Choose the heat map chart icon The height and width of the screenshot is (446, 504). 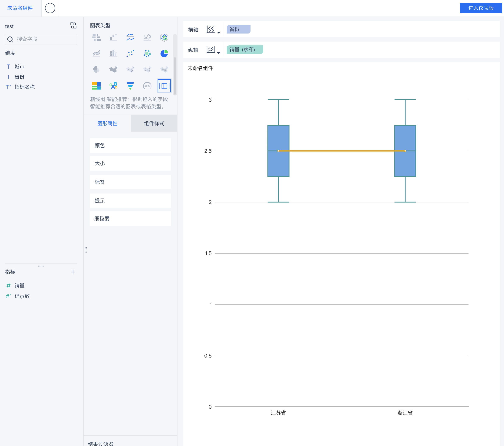[x=164, y=69]
